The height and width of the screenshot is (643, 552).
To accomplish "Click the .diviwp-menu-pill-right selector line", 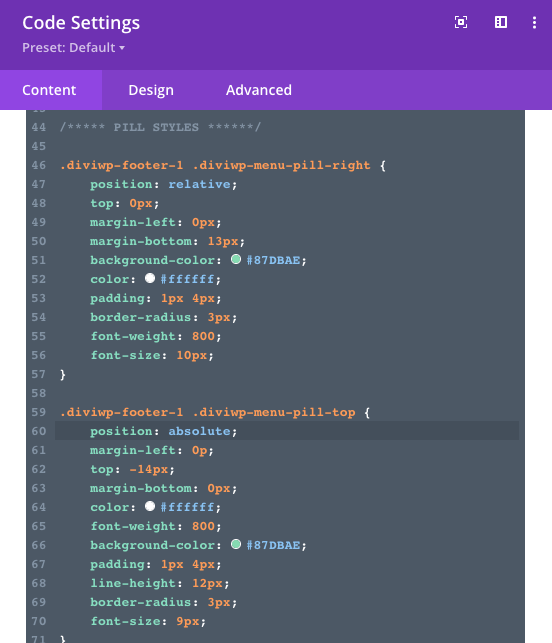I will click(x=223, y=165).
